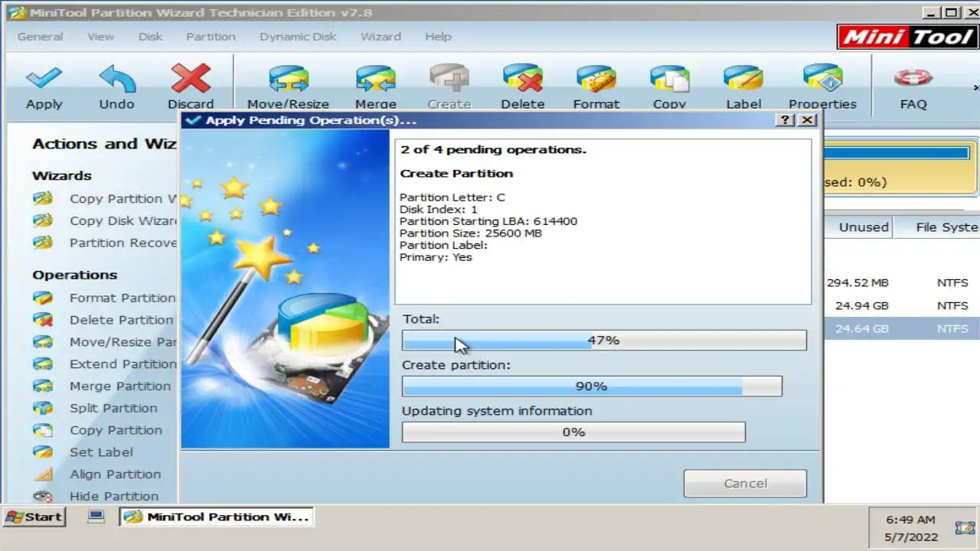
Task: Open the Properties toolbar icon
Action: pyautogui.click(x=823, y=78)
